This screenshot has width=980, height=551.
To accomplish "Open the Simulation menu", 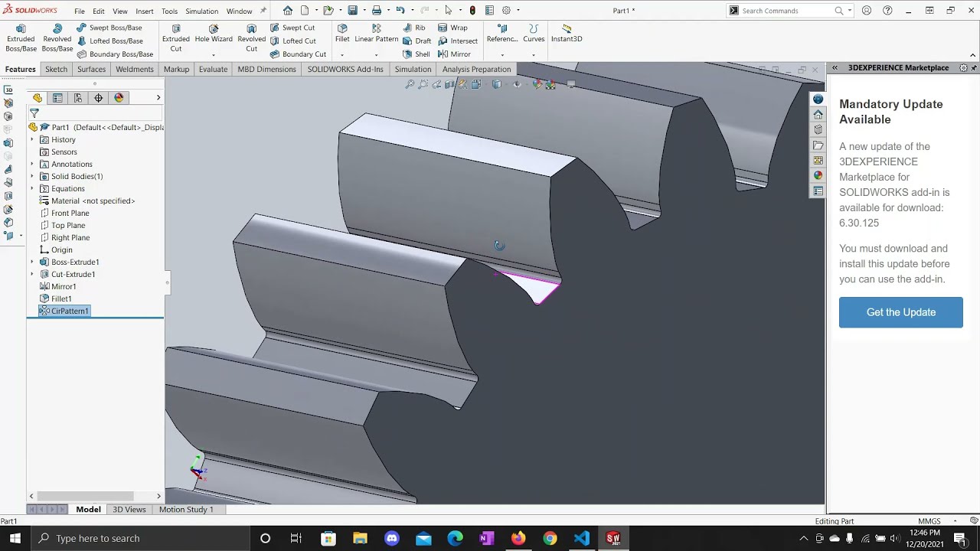I will click(x=202, y=11).
